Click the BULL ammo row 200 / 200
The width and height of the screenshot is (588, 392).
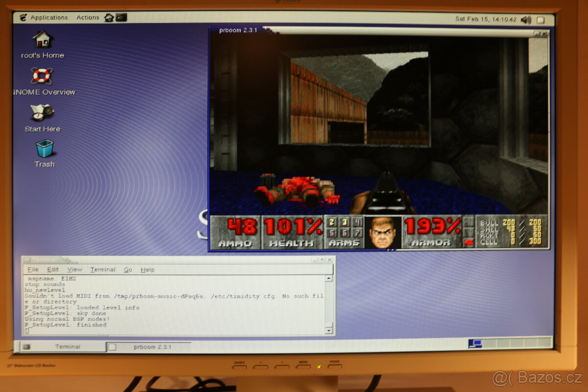510,222
